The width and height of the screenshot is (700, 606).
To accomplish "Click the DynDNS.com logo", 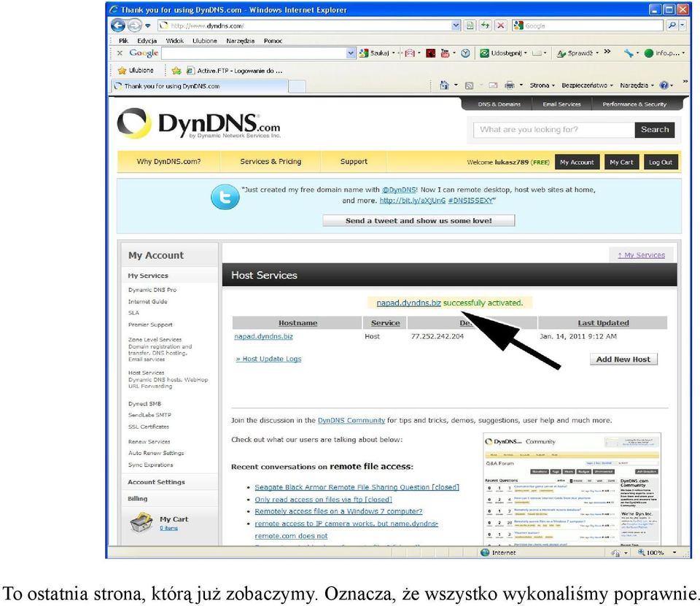I will coord(198,123).
